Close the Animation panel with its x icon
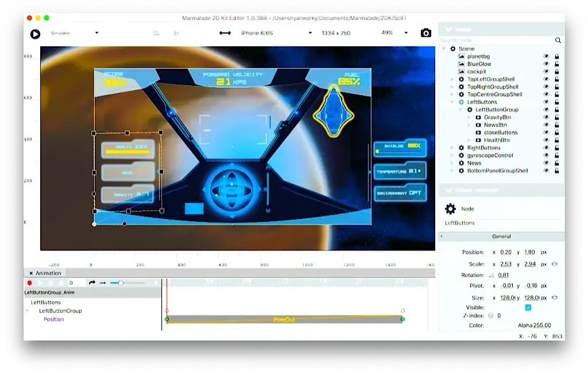The image size is (588, 374). coord(31,273)
